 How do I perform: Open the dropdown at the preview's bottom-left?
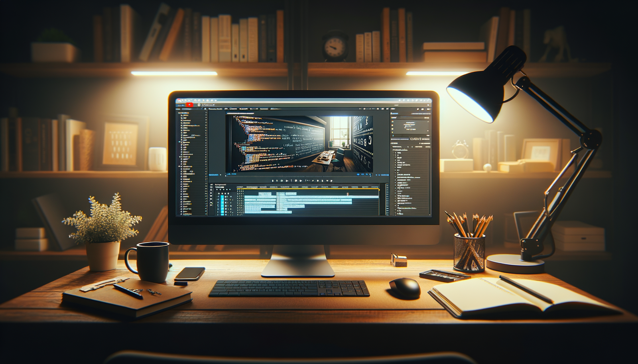point(215,174)
